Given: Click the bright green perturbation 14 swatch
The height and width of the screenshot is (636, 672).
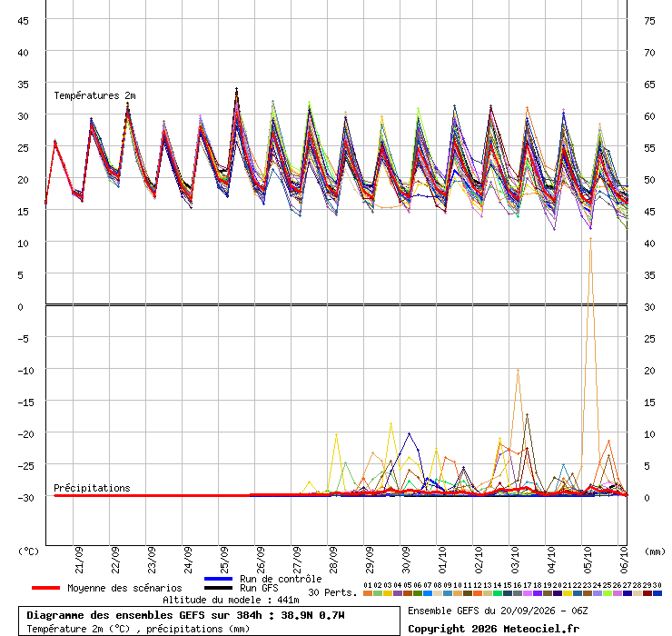Looking at the screenshot, I should click(x=497, y=593).
